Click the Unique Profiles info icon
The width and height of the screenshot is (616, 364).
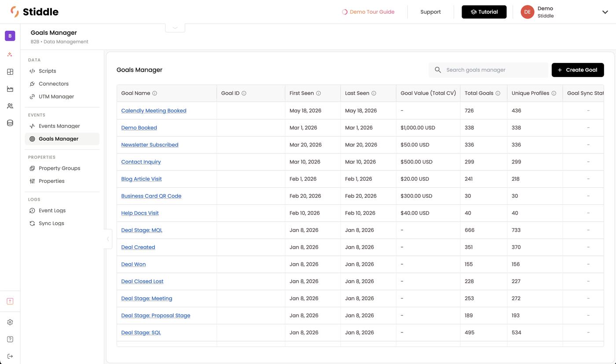(554, 93)
